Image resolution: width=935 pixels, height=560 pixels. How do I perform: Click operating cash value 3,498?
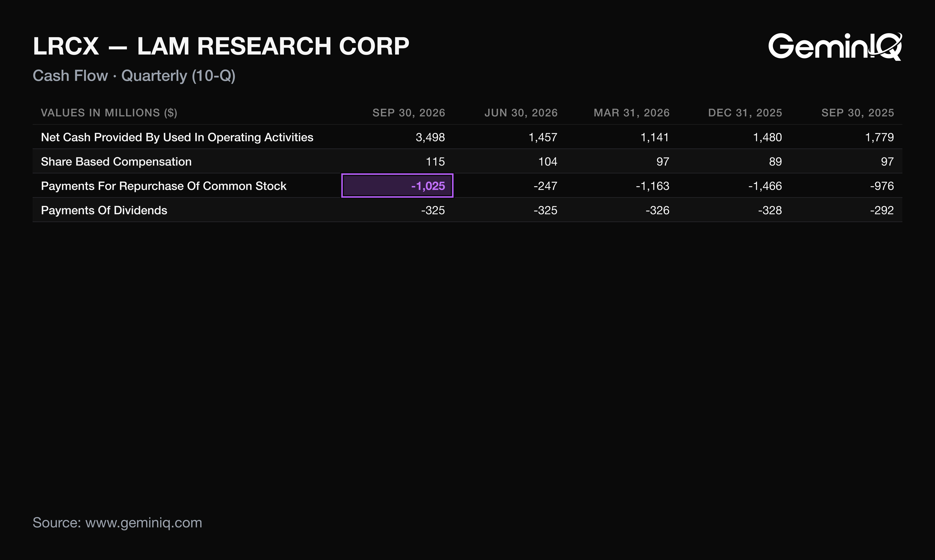click(x=430, y=137)
